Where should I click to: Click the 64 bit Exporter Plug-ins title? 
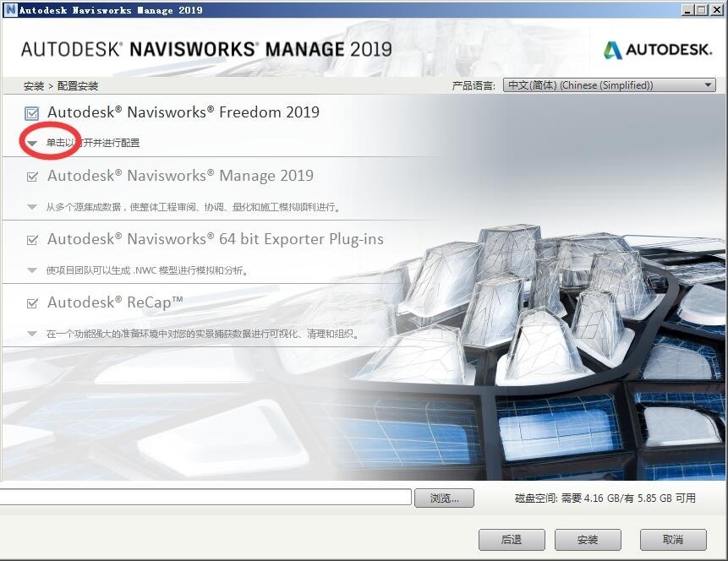216,239
